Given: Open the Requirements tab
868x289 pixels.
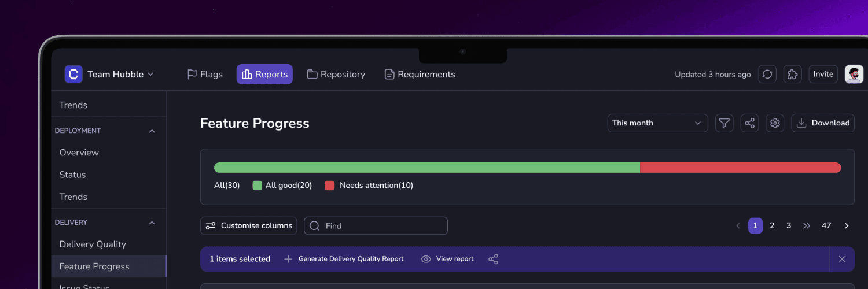Looking at the screenshot, I should pyautogui.click(x=420, y=74).
